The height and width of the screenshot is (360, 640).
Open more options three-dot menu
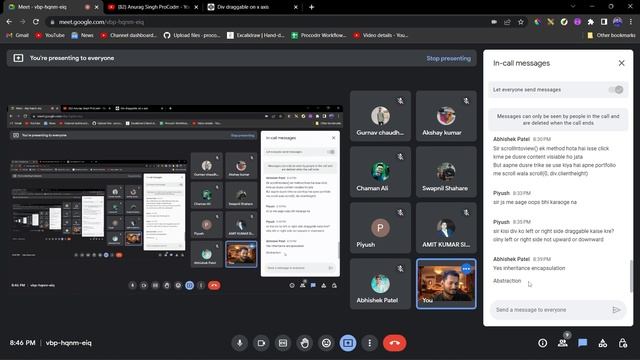click(369, 343)
